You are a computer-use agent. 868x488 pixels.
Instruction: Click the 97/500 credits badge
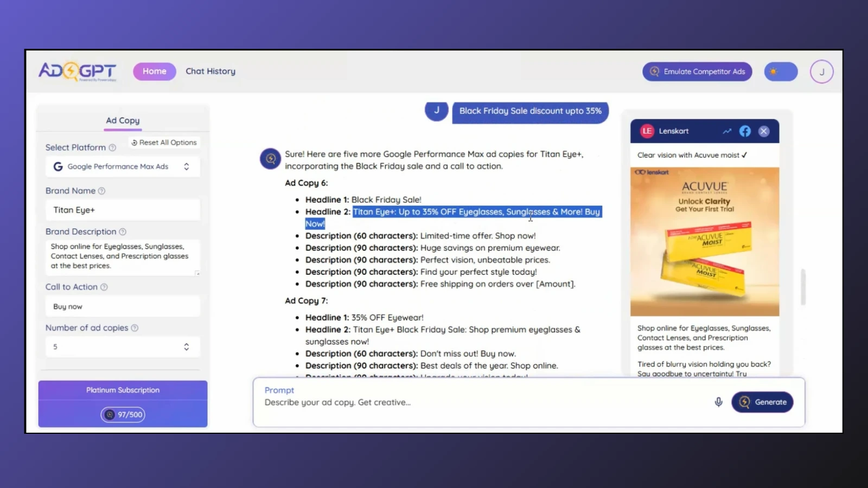point(123,415)
